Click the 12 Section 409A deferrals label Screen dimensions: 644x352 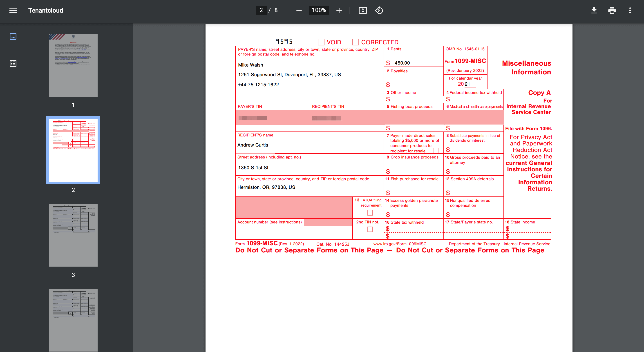[469, 179]
